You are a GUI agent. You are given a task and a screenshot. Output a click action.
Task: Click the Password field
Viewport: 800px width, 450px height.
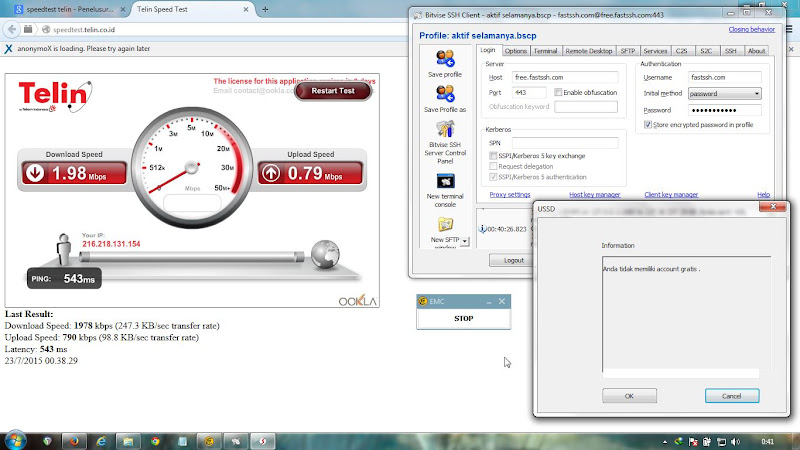click(724, 110)
